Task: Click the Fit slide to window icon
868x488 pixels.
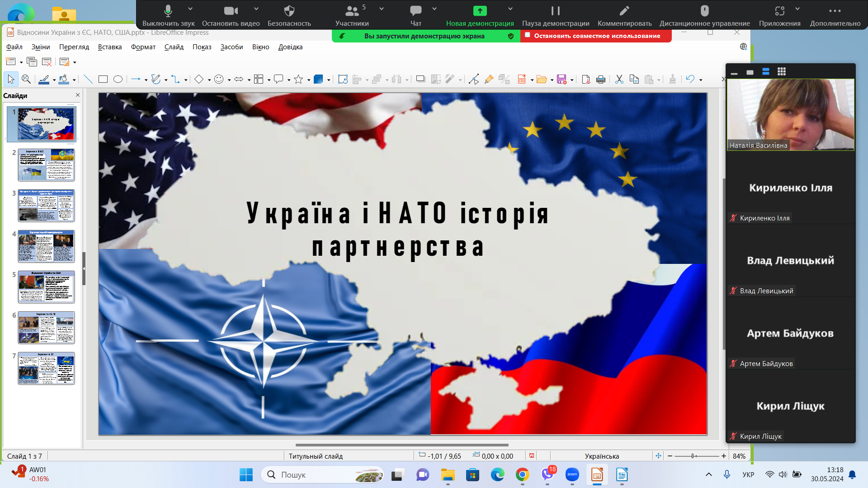Action: (x=658, y=456)
